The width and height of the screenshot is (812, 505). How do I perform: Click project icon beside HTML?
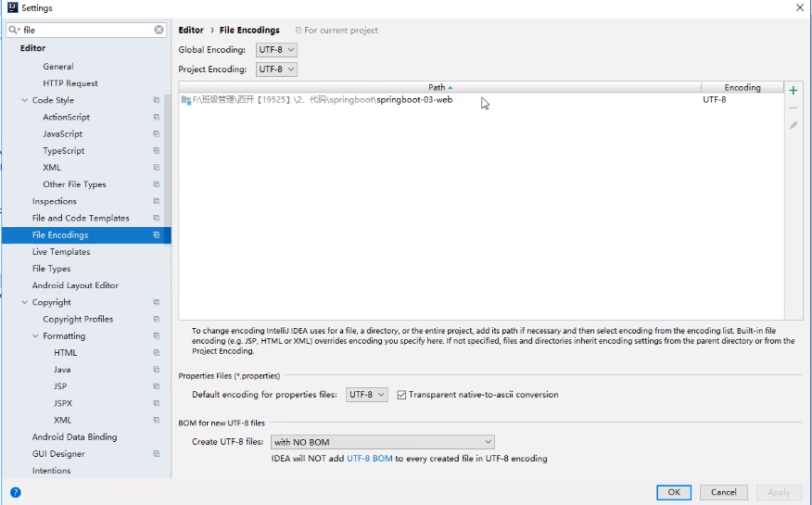coord(157,353)
